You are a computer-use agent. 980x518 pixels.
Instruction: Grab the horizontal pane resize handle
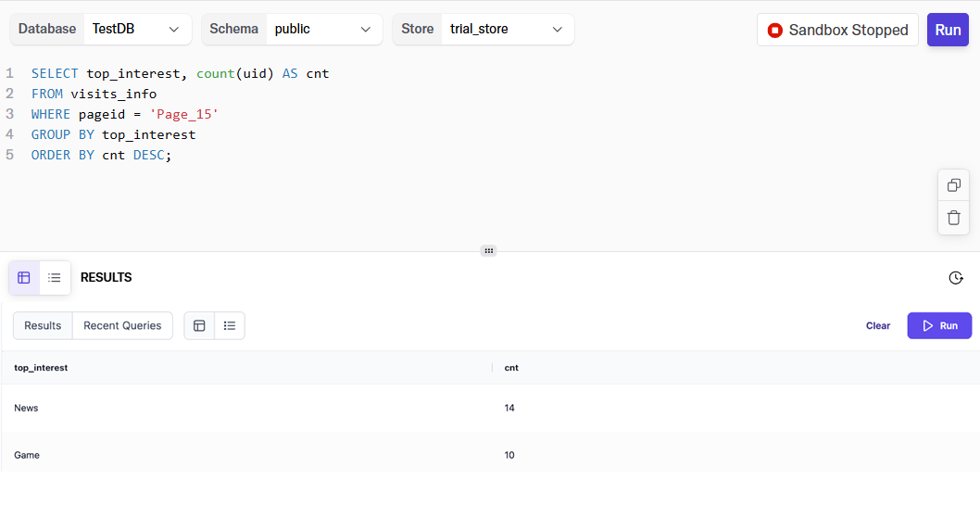pos(489,251)
